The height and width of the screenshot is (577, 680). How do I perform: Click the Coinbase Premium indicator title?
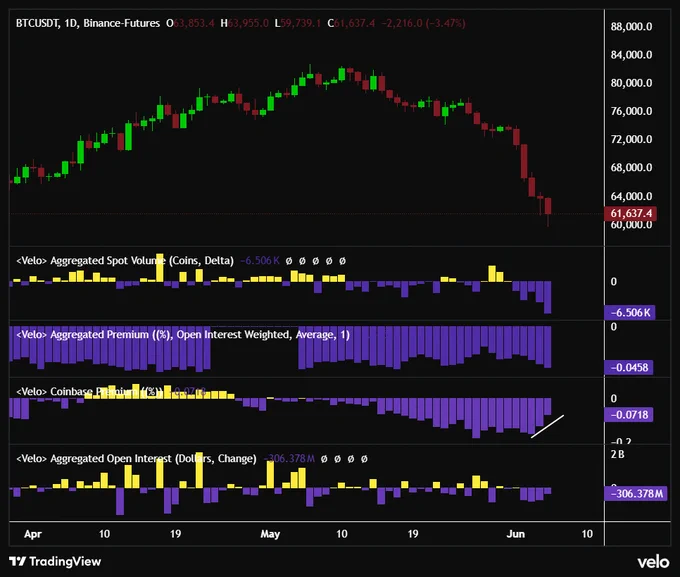[x=89, y=391]
